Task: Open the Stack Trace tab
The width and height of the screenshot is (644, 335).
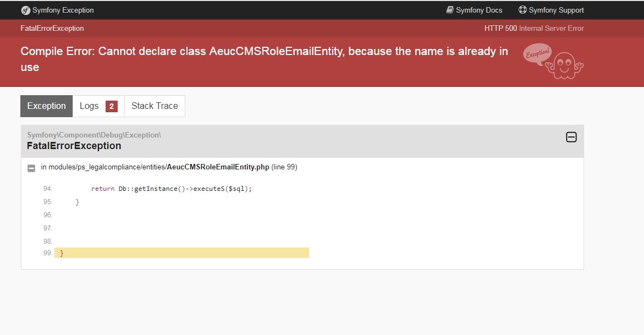Action: pyautogui.click(x=155, y=106)
